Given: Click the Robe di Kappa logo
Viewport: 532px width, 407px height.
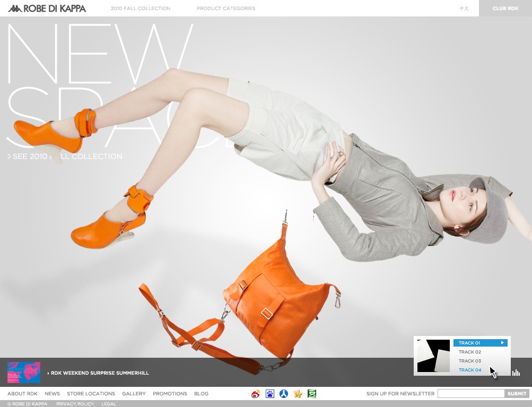Looking at the screenshot, I should click(x=47, y=8).
